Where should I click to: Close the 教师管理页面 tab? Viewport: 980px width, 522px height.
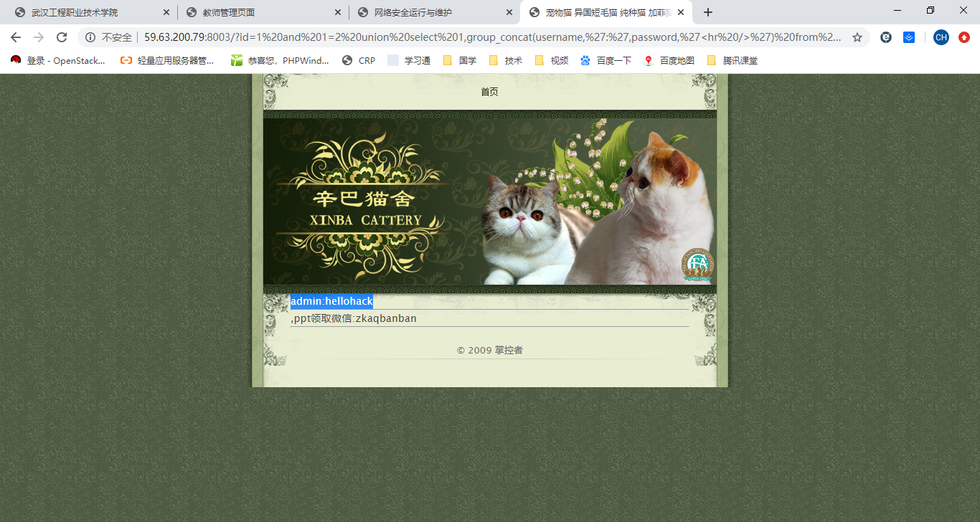click(x=338, y=12)
